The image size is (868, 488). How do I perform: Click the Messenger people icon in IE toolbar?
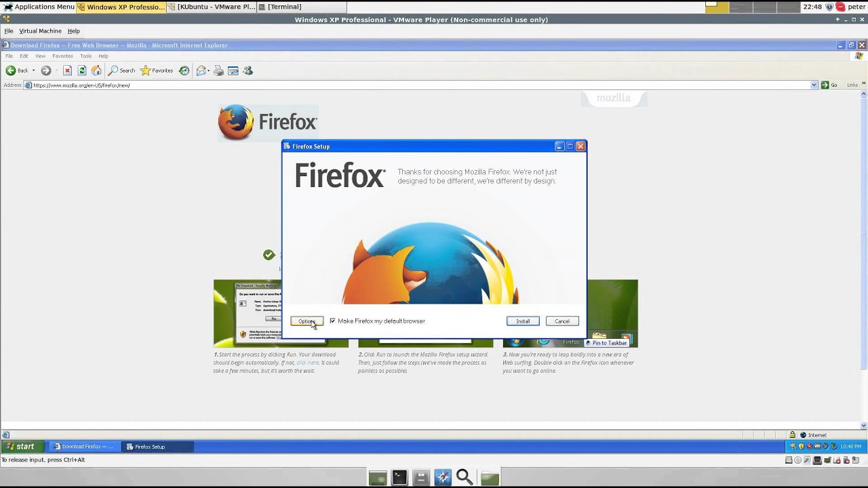point(248,70)
